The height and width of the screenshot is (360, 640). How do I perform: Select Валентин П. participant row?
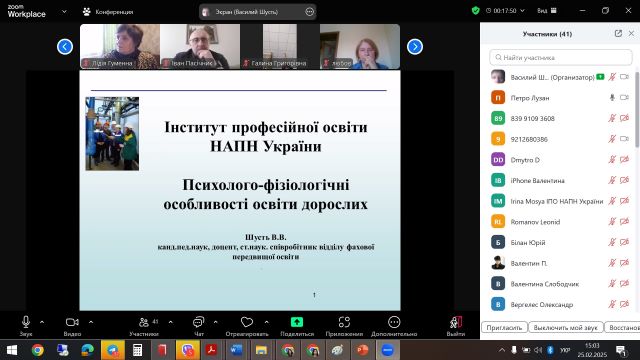pyautogui.click(x=559, y=263)
